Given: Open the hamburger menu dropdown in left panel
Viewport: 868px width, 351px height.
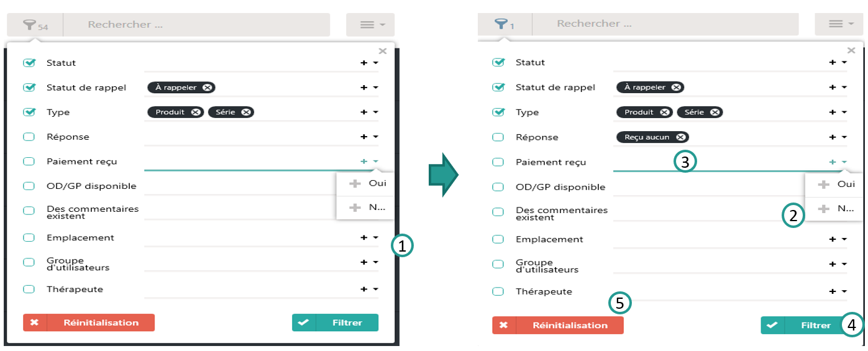Looking at the screenshot, I should pyautogui.click(x=370, y=25).
